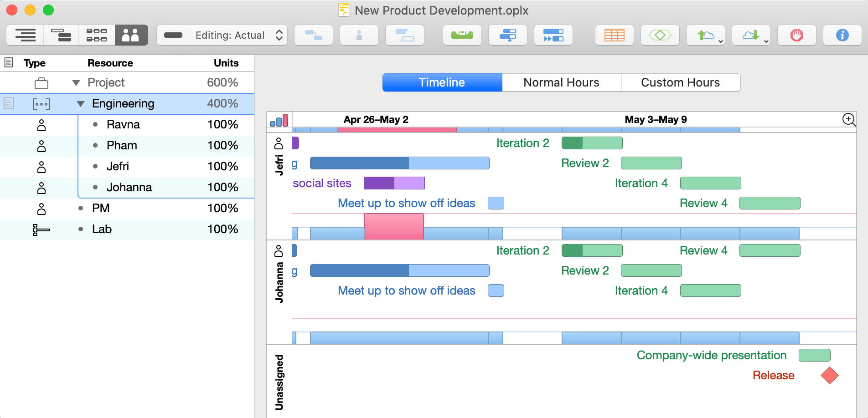Switch to Gantt chart view
The height and width of the screenshot is (418, 868).
tap(61, 35)
